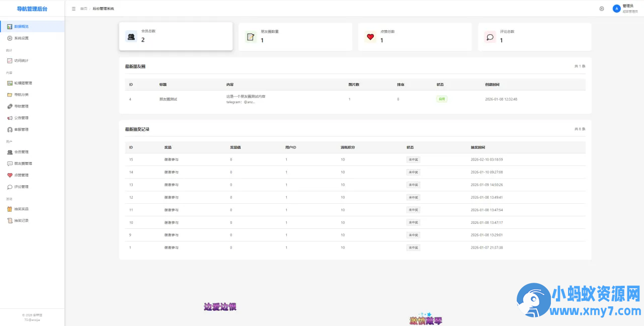Viewport: 644px width, 326px height.
Task: Click the 会员总数 statistics card
Action: coord(176,36)
